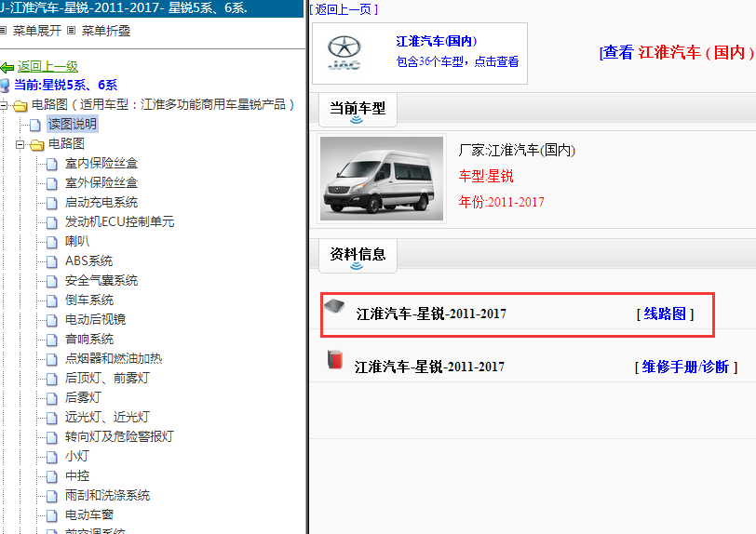The height and width of the screenshot is (534, 756).
Task: Click the 菜单展开 icon
Action: click(x=3, y=31)
